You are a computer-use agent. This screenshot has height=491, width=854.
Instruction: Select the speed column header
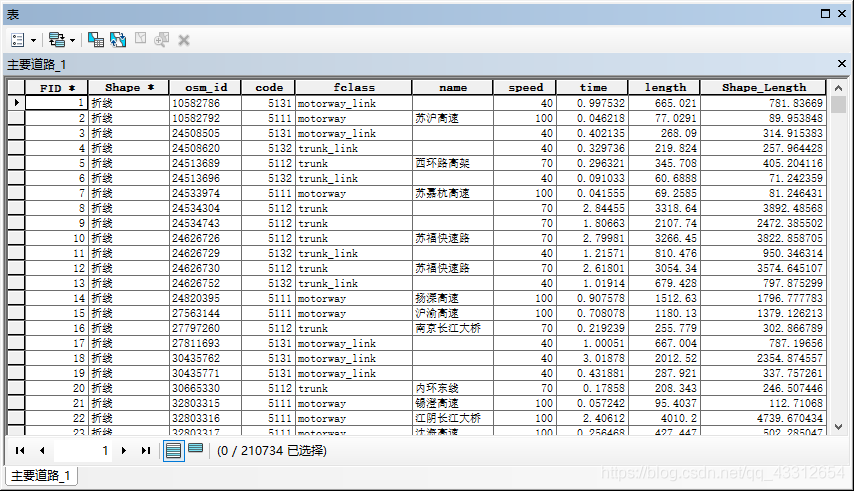click(x=525, y=88)
